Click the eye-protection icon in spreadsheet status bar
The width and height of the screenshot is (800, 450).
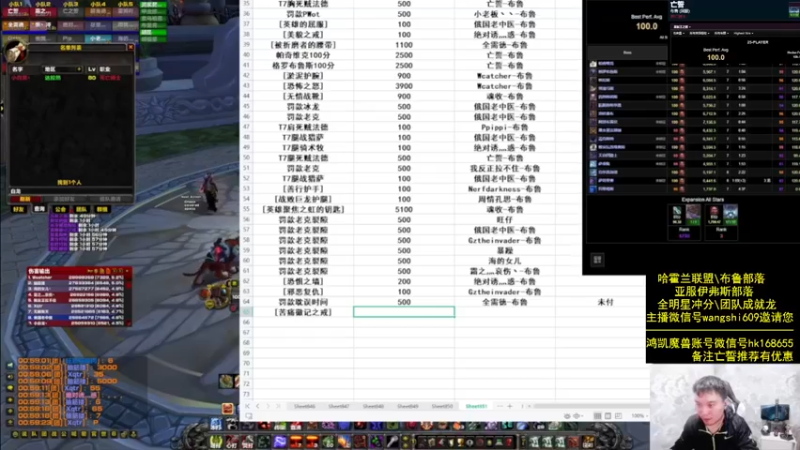[x=567, y=416]
